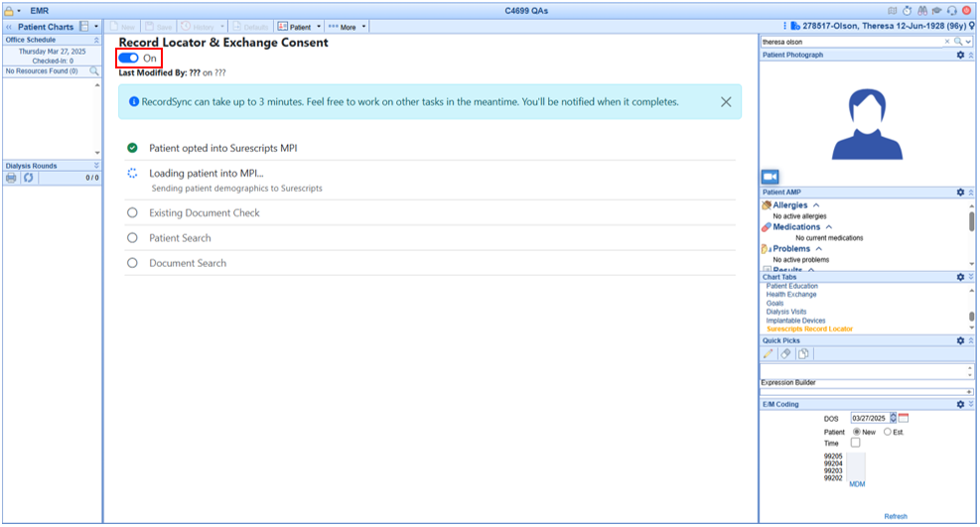Open Quick Picks panel settings gear

(x=960, y=341)
